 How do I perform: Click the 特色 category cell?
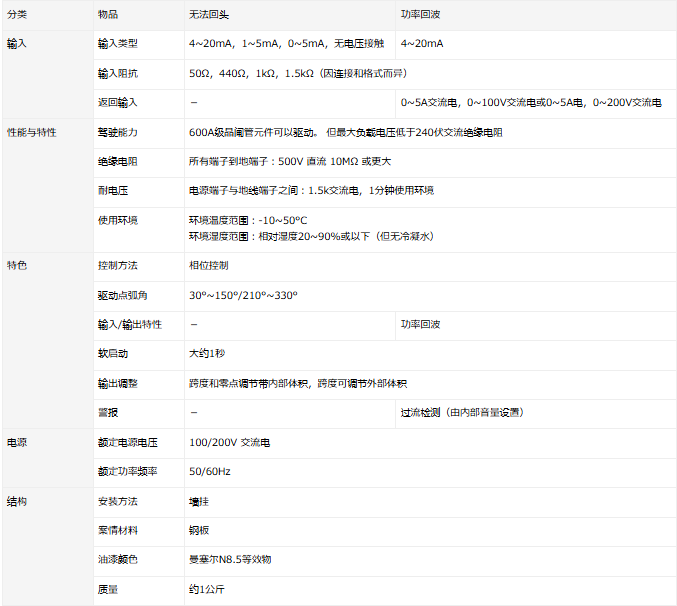click(x=17, y=265)
